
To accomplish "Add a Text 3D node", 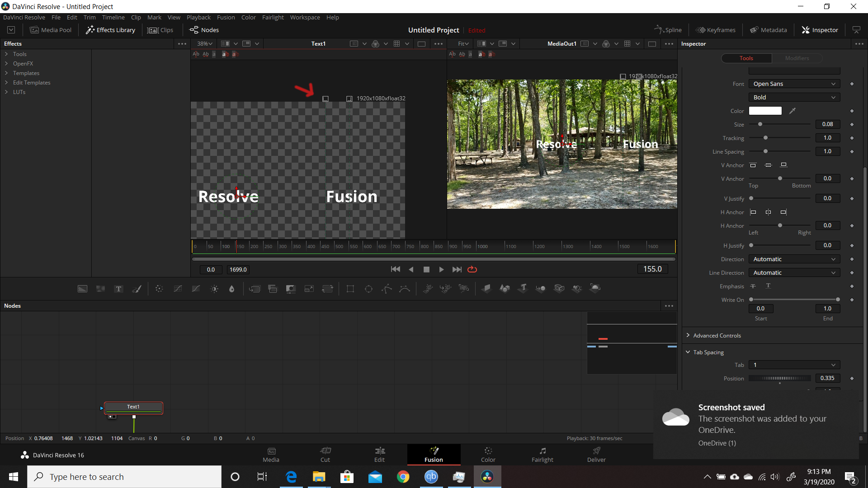I will coord(523,289).
